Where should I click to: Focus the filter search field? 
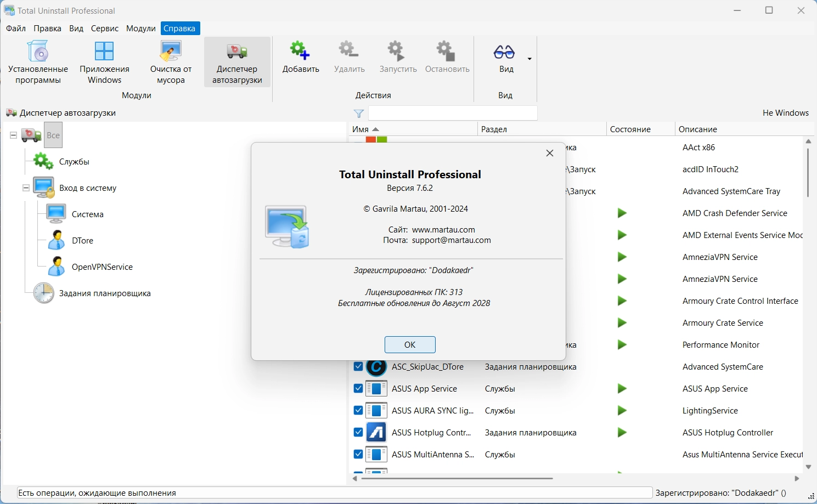point(453,113)
